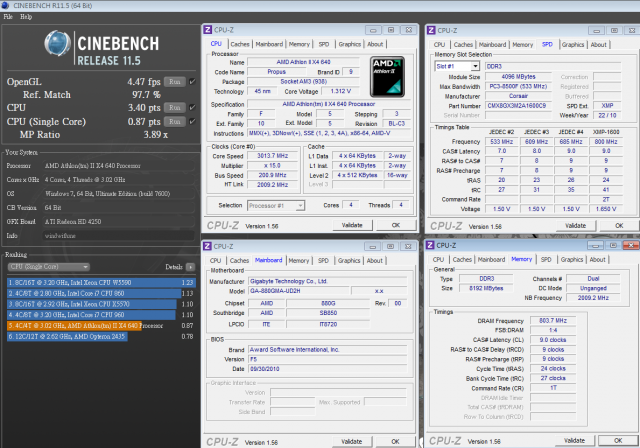Open the Help menu in Cinebench

pos(26,17)
